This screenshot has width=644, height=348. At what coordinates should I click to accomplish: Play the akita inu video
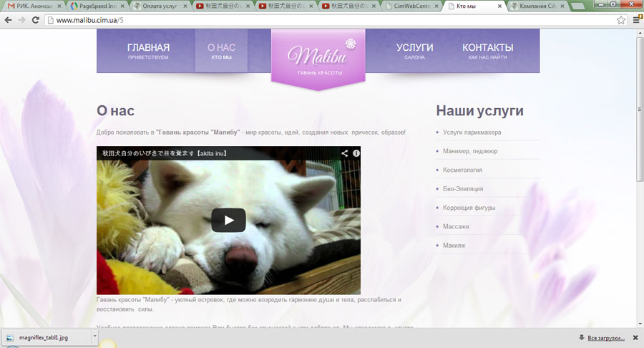pyautogui.click(x=229, y=221)
